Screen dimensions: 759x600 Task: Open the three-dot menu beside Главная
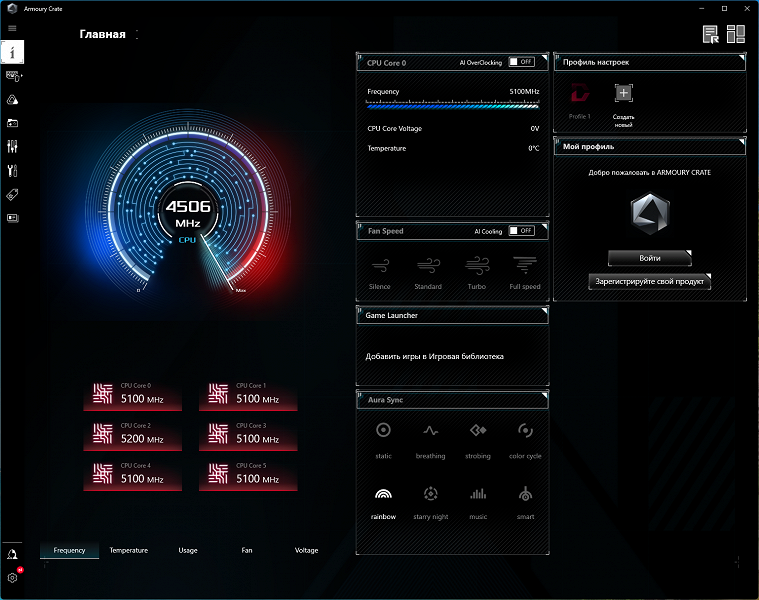point(137,34)
